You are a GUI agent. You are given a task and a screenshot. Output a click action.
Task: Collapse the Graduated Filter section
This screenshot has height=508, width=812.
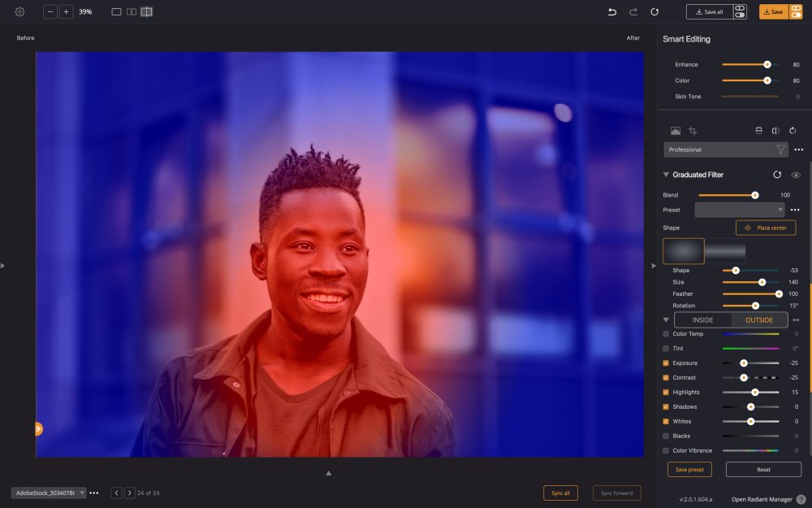666,174
